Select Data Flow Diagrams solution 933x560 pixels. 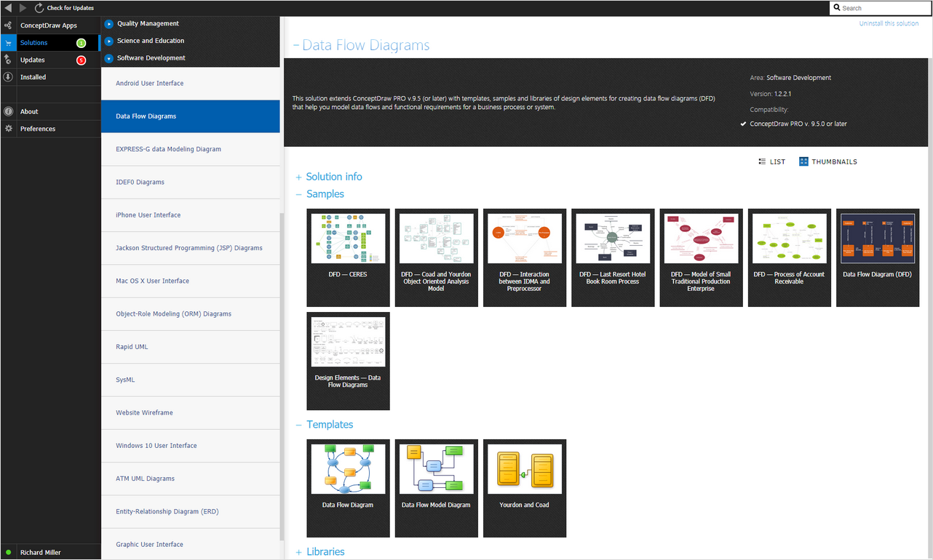click(190, 116)
